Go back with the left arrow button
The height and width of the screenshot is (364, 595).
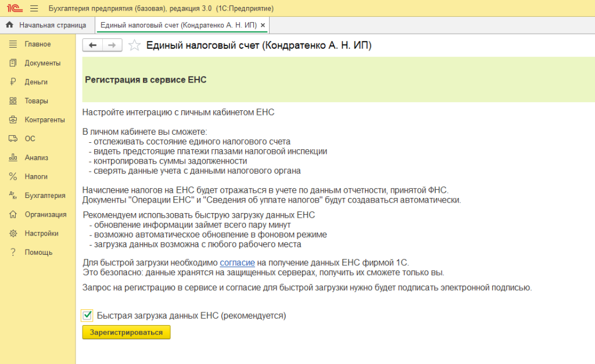[x=92, y=45]
